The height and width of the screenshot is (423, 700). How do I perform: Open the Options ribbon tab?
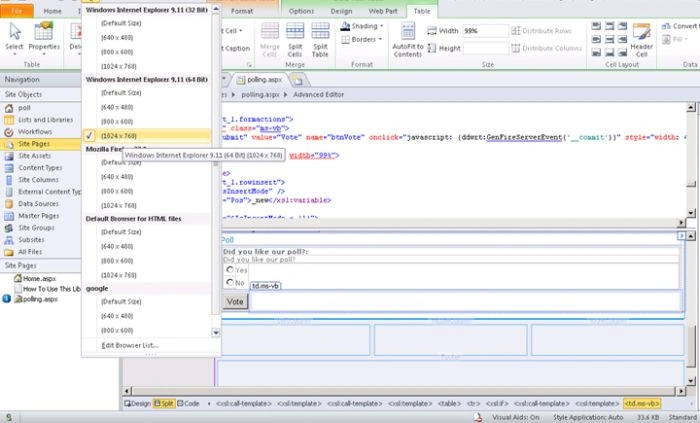[301, 11]
